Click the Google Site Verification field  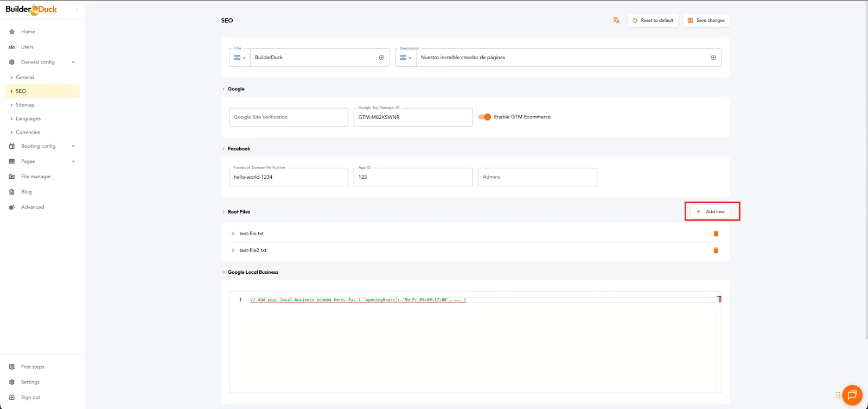coord(288,117)
